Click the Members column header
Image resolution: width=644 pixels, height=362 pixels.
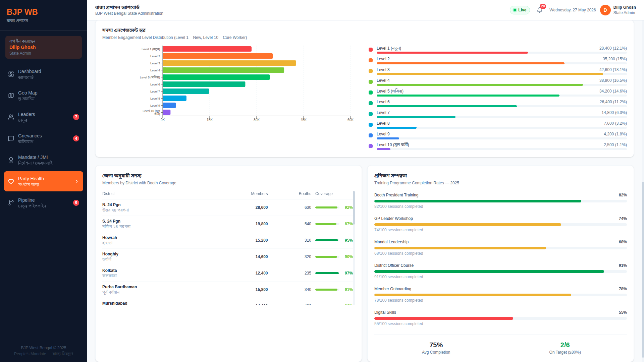pyautogui.click(x=259, y=194)
